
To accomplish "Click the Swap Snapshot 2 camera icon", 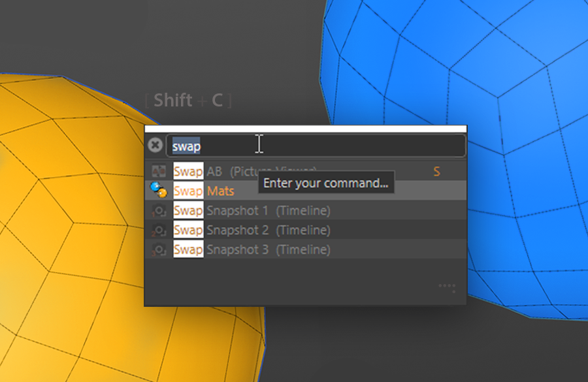I will tap(159, 230).
